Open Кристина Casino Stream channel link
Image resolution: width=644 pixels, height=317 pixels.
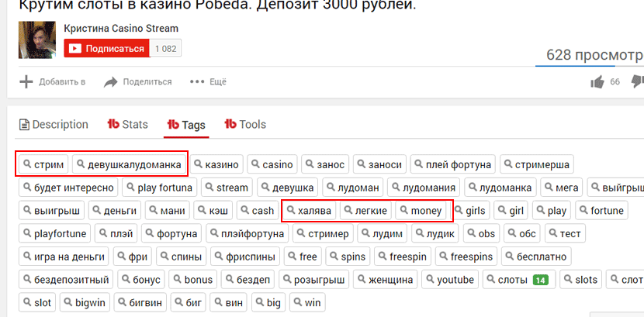coord(121,29)
